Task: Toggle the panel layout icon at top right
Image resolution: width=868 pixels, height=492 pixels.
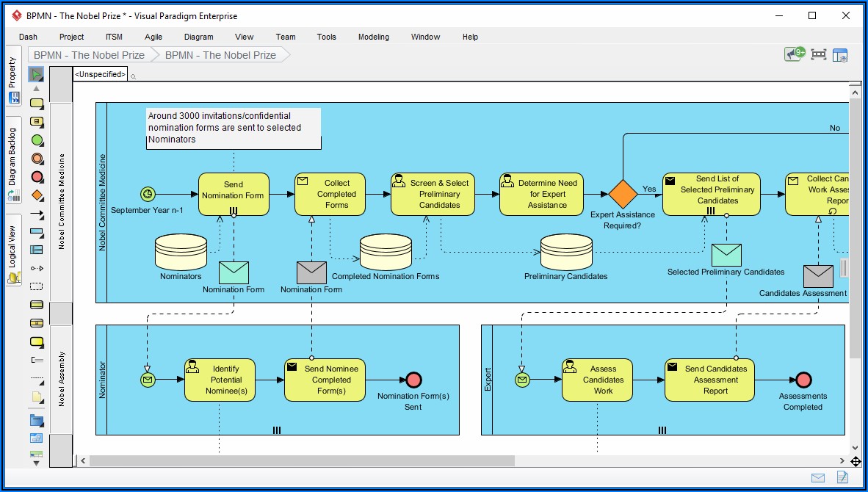Action: point(840,54)
